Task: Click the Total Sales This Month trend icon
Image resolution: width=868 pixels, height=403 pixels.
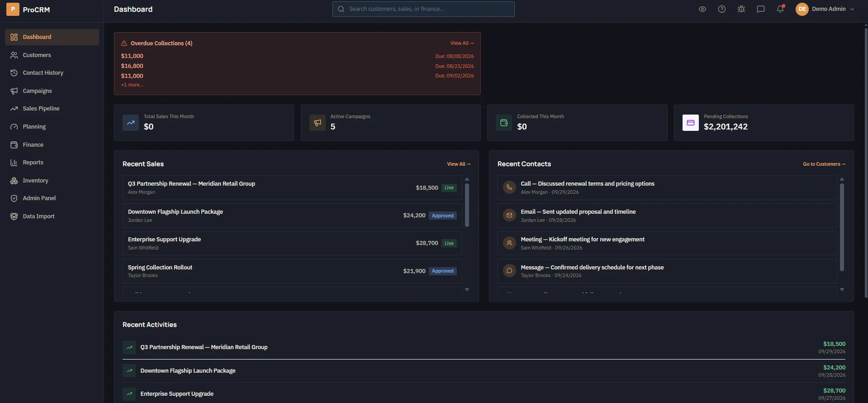Action: [x=131, y=123]
